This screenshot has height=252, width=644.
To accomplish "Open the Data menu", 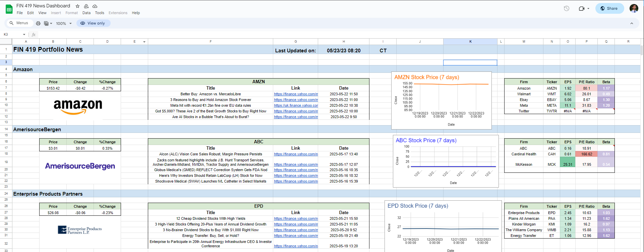I will click(86, 13).
